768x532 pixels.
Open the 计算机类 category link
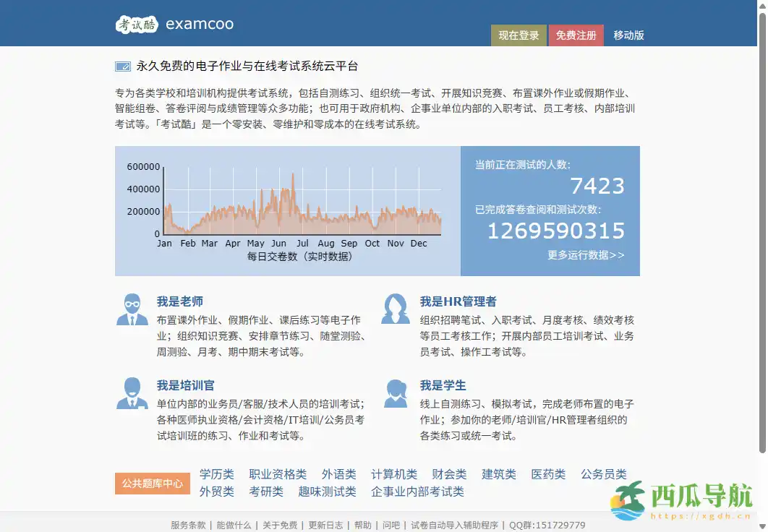[394, 473]
